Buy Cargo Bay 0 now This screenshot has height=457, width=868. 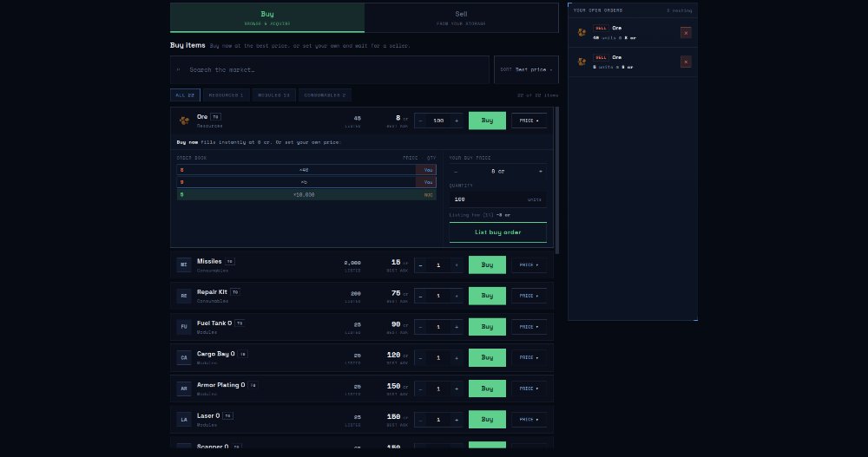[487, 358]
